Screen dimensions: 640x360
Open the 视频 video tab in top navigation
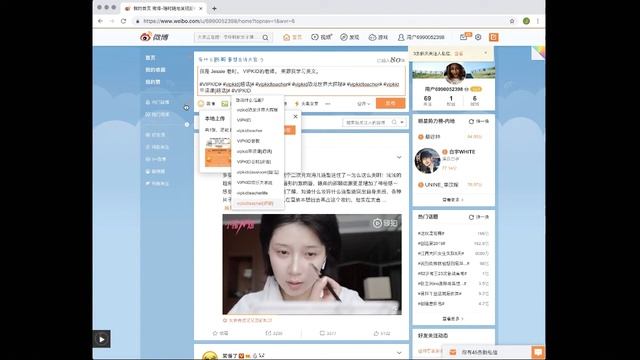click(x=322, y=37)
